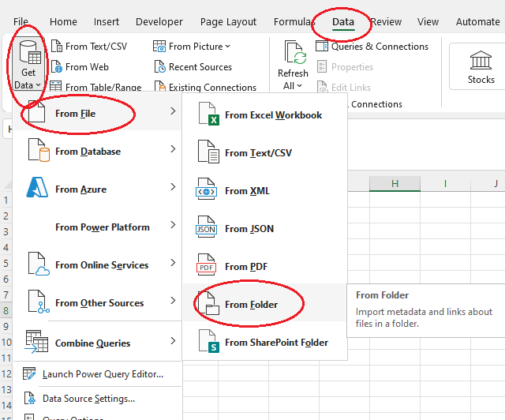The height and width of the screenshot is (420, 505).
Task: Choose From Database menu entry
Action: pos(97,149)
